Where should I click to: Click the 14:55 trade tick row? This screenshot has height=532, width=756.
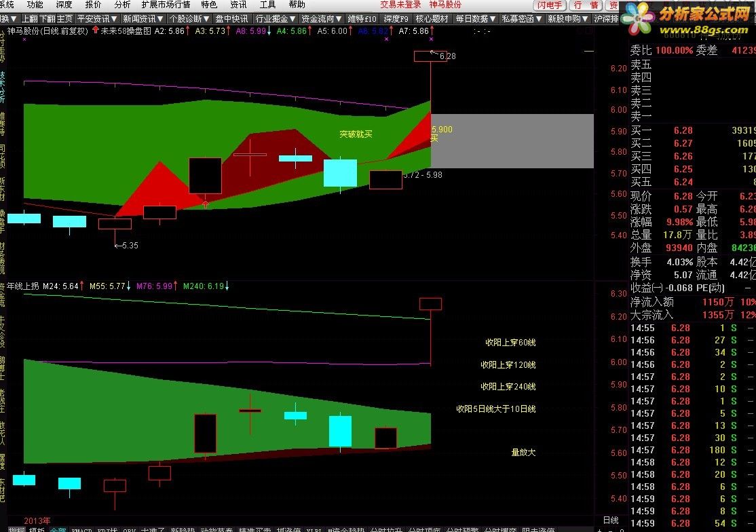click(693, 328)
